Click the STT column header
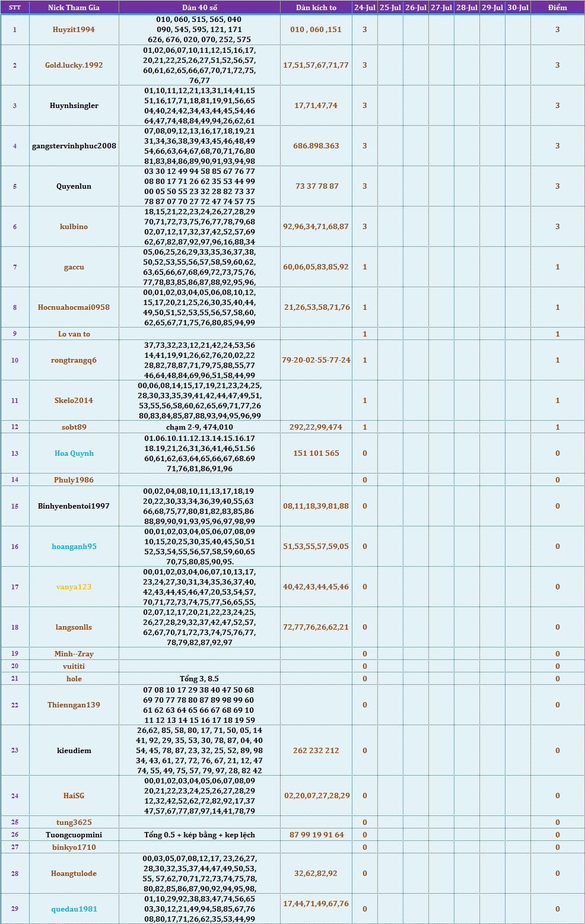585x924 pixels. (x=15, y=8)
